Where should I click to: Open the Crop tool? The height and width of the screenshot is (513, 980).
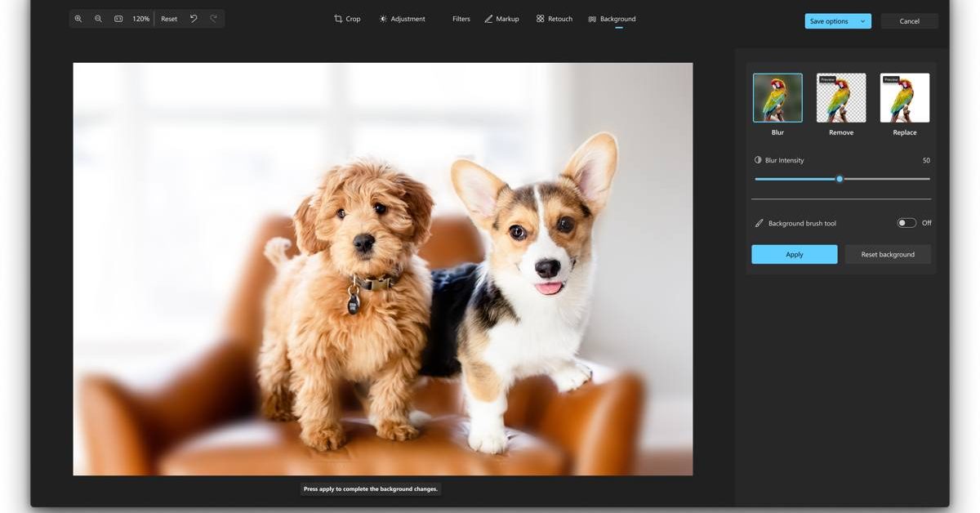tap(347, 19)
